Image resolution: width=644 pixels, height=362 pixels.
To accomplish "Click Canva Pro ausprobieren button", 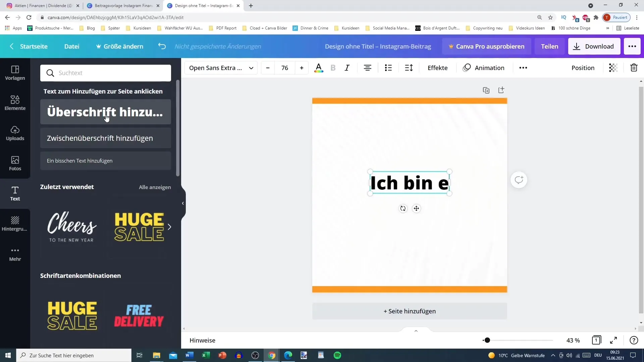I will pos(486,46).
